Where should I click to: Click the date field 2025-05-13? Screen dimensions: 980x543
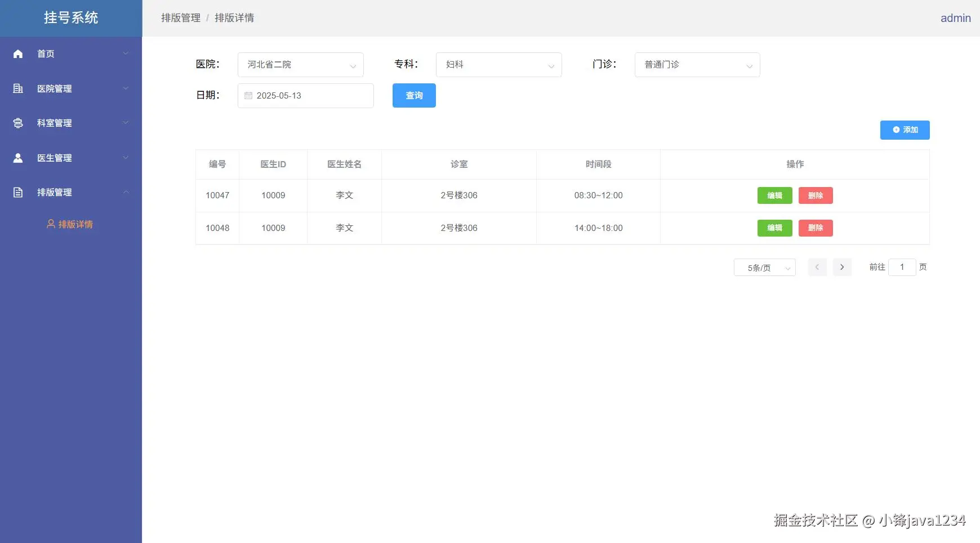(306, 96)
